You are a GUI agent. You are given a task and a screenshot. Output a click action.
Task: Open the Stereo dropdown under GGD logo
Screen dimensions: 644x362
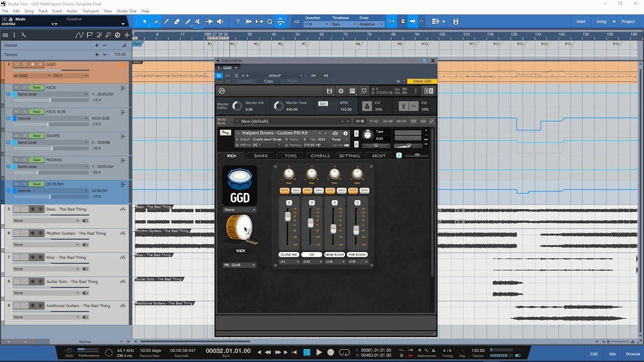coord(239,210)
